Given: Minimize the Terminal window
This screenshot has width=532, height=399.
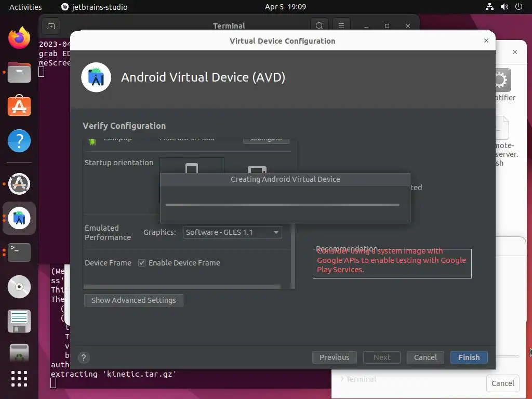Looking at the screenshot, I should pos(366,26).
